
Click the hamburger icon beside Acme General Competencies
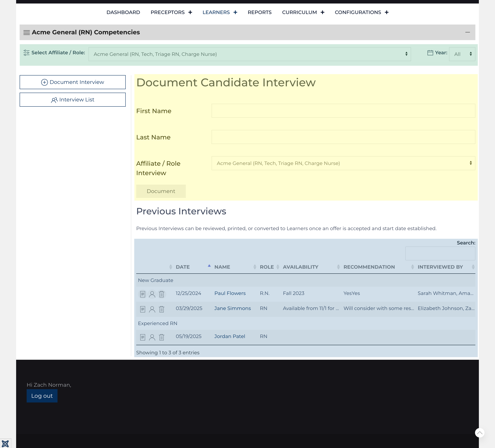pos(26,32)
